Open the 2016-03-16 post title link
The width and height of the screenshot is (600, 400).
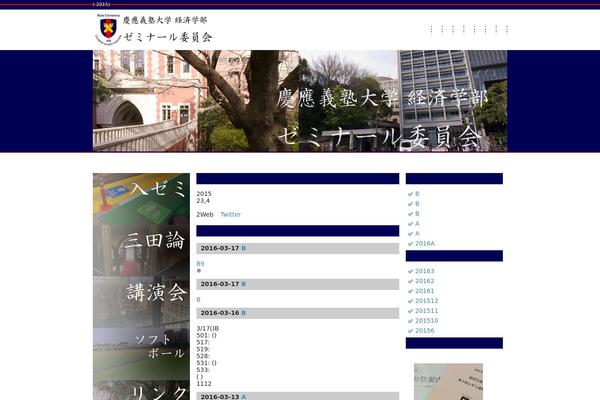point(243,313)
